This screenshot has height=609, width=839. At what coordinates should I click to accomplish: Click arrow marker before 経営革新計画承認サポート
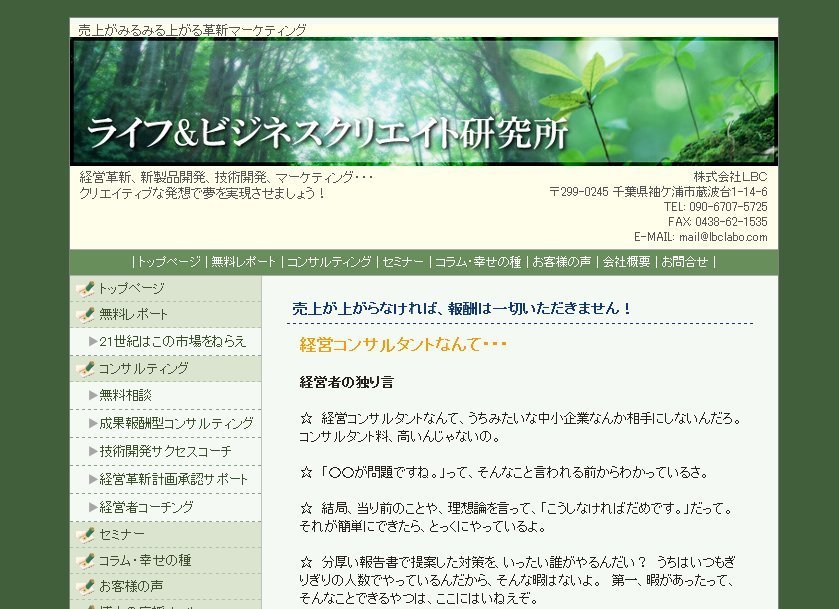pos(93,479)
